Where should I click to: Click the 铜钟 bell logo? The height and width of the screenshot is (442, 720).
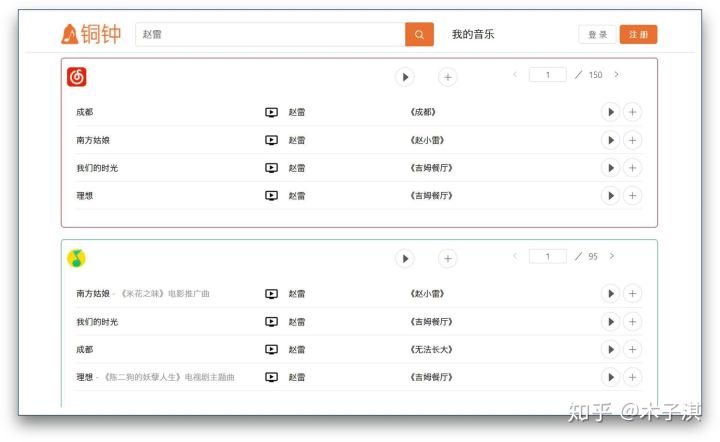(91, 34)
